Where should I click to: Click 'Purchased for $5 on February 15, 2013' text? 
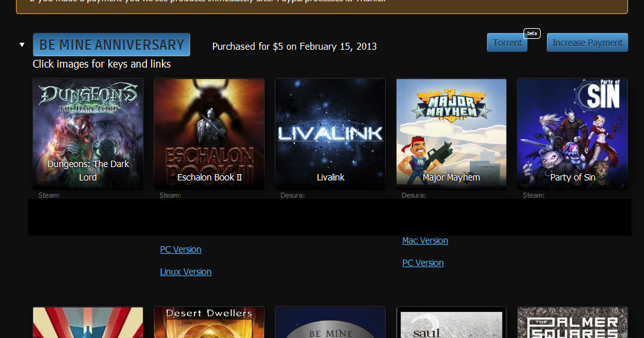pyautogui.click(x=294, y=47)
